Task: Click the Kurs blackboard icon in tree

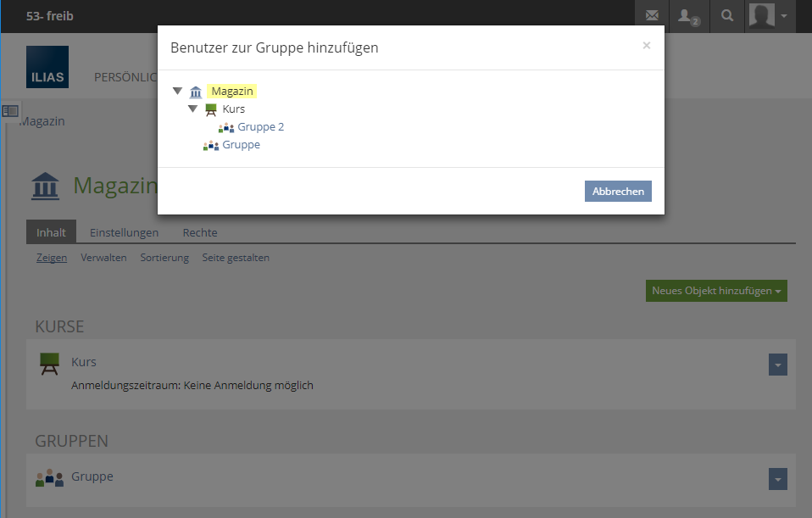Action: coord(211,109)
